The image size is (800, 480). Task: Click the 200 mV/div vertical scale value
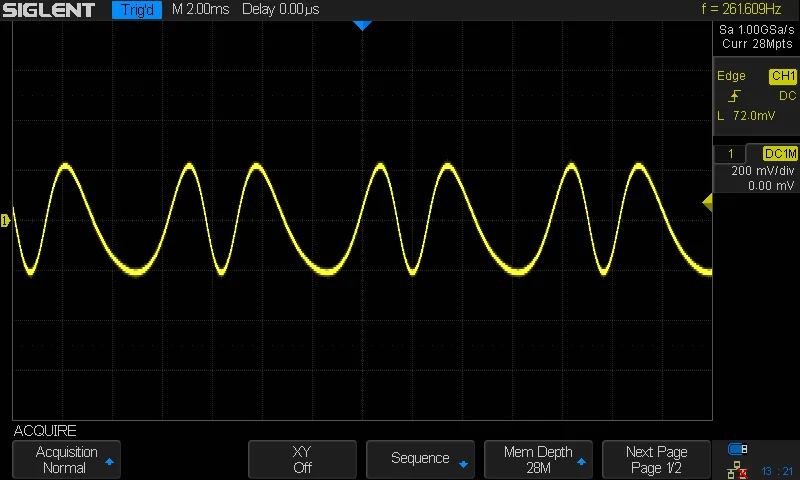[x=763, y=171]
